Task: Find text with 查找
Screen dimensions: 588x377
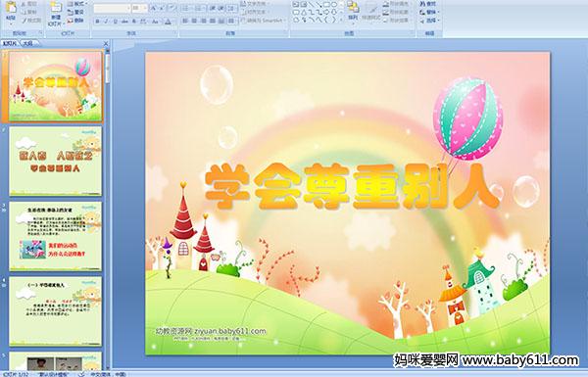Action: click(x=428, y=4)
